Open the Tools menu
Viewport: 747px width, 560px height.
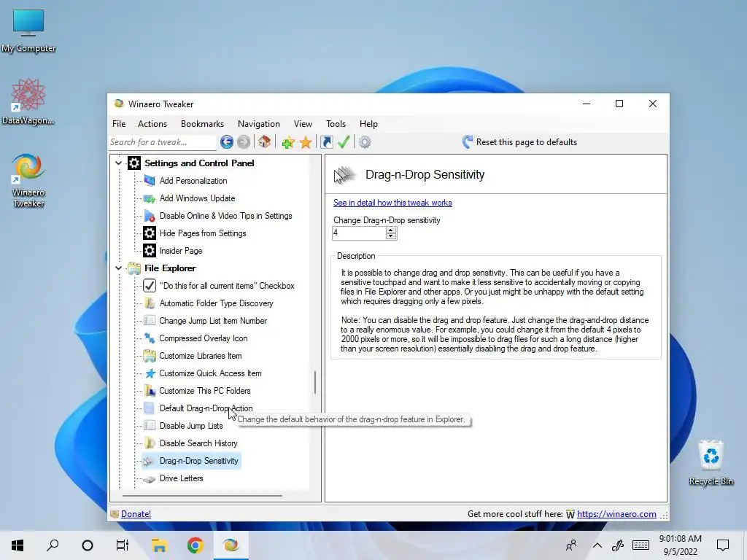(x=336, y=124)
